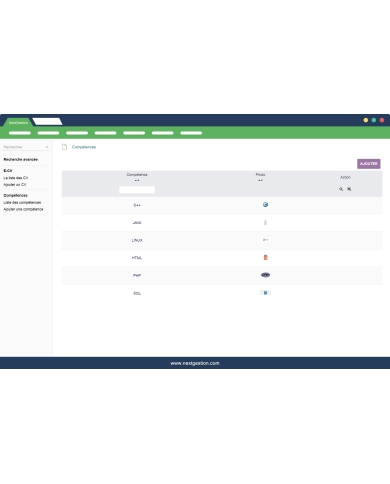The image size is (390, 484).
Task: Select the JAVA row text
Action: [x=137, y=223]
